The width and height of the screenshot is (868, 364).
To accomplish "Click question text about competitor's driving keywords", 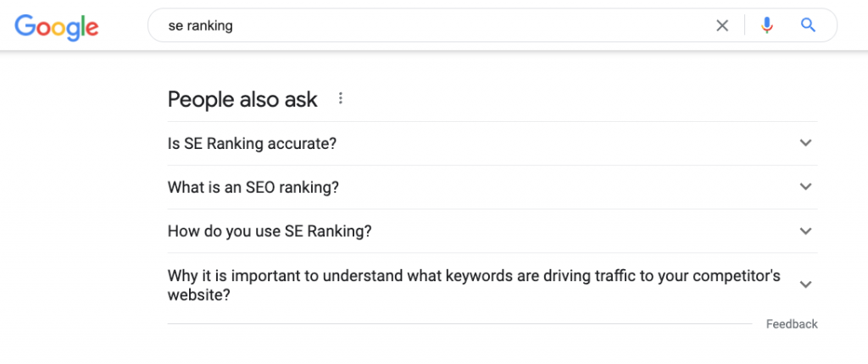I will [474, 277].
